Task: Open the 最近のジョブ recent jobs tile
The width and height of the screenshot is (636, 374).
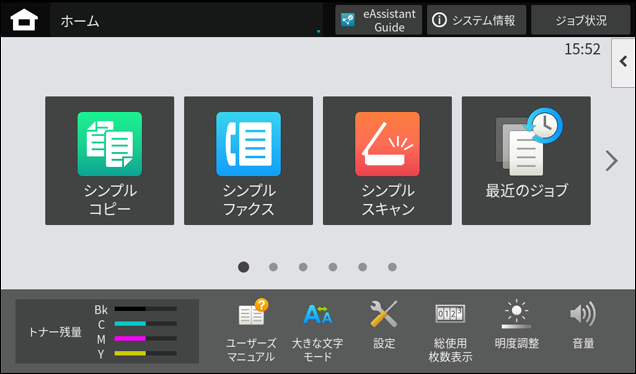Action: 526,161
